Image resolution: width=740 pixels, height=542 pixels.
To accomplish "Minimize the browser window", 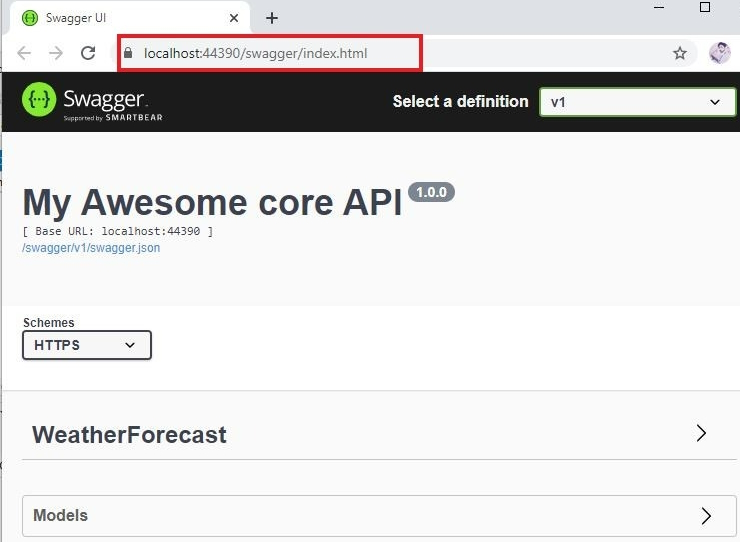I will pos(659,8).
